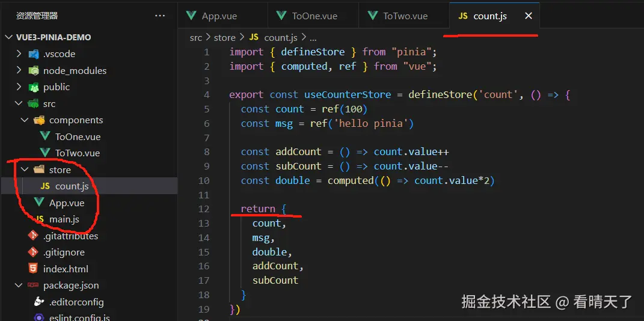Collapse the package.json nested files chevron

pyautogui.click(x=19, y=286)
